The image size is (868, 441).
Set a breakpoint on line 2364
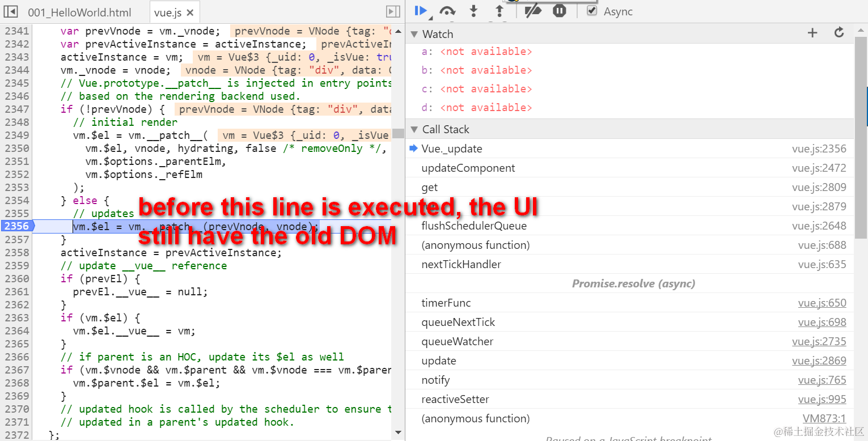[16, 330]
